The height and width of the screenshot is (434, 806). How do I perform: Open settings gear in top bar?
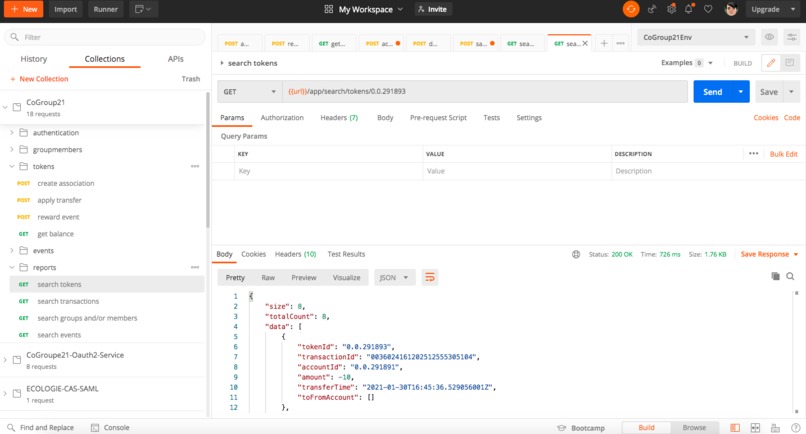671,9
